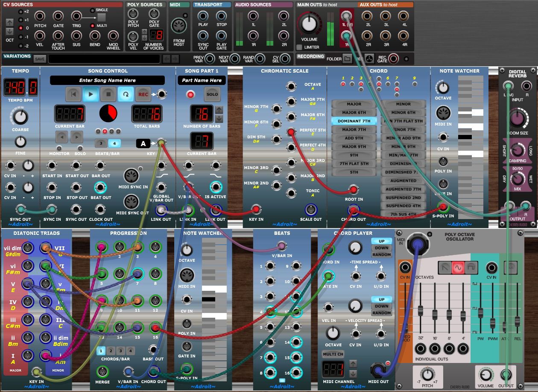Select 2 chords per bar in Progression
Viewport: 538px width, 392px height.
pyautogui.click(x=111, y=351)
